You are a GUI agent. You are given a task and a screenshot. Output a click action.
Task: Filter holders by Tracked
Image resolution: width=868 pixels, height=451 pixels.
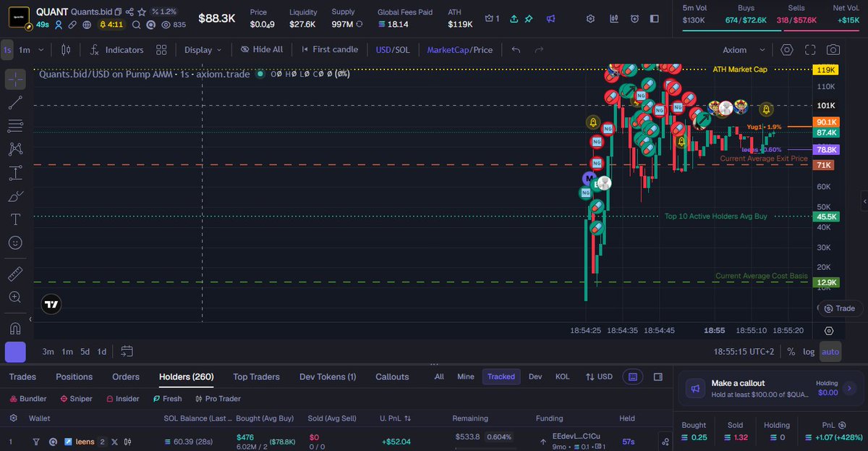pyautogui.click(x=501, y=376)
